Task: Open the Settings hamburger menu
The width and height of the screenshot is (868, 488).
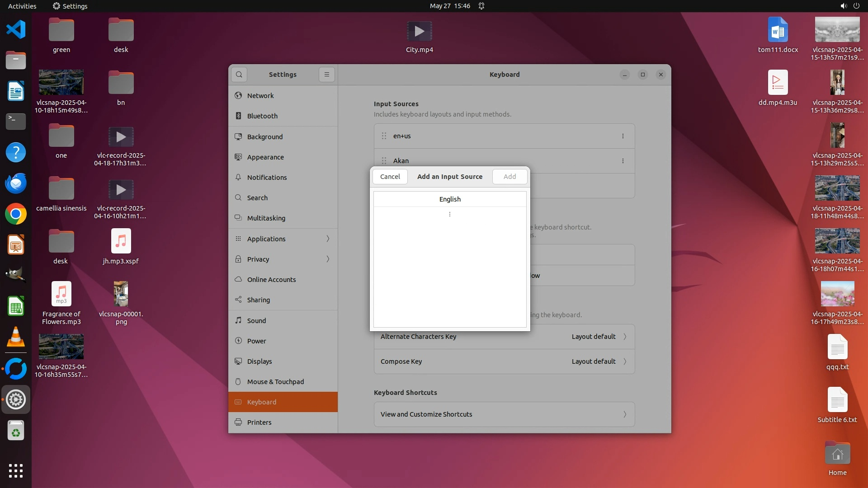Action: click(x=327, y=75)
